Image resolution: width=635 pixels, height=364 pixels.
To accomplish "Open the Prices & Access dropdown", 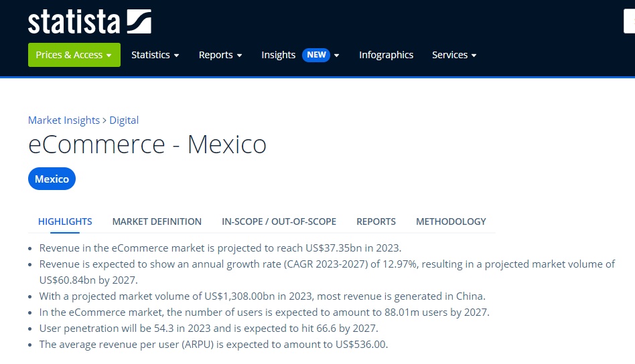I will click(x=74, y=55).
